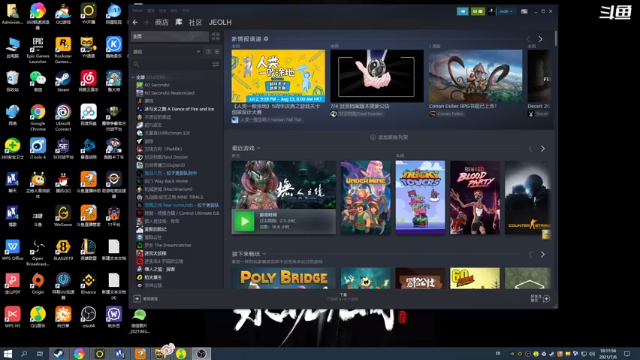640x360 pixels.
Task: Open Google Chrome desktop icon
Action: tap(38, 118)
